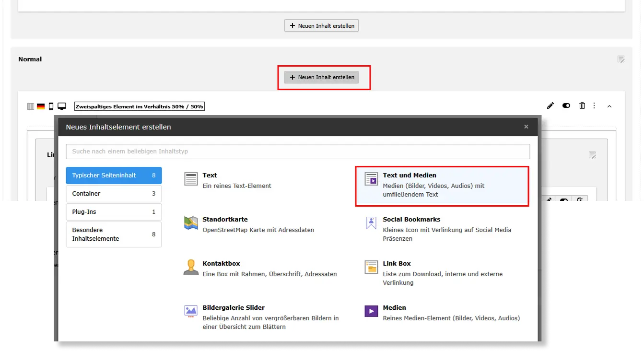Click the mobile phone device icon
Image resolution: width=644 pixels, height=351 pixels.
(x=51, y=106)
